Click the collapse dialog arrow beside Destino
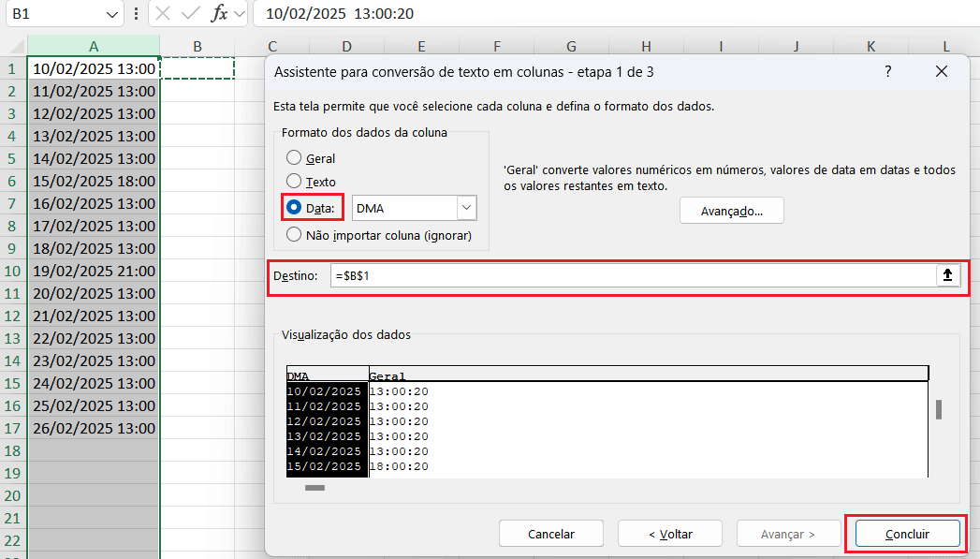980x559 pixels. tap(947, 275)
